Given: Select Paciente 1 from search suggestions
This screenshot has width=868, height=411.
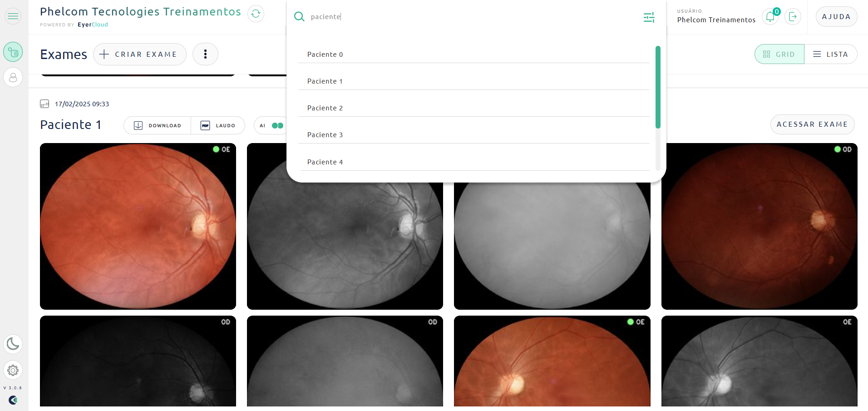Looking at the screenshot, I should click(x=474, y=81).
